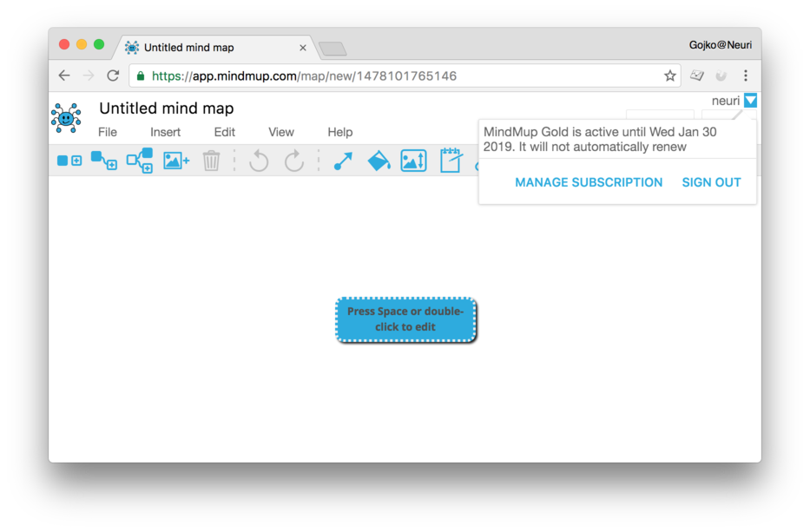
Task: Close the Untitled mind map tab
Action: [x=303, y=48]
